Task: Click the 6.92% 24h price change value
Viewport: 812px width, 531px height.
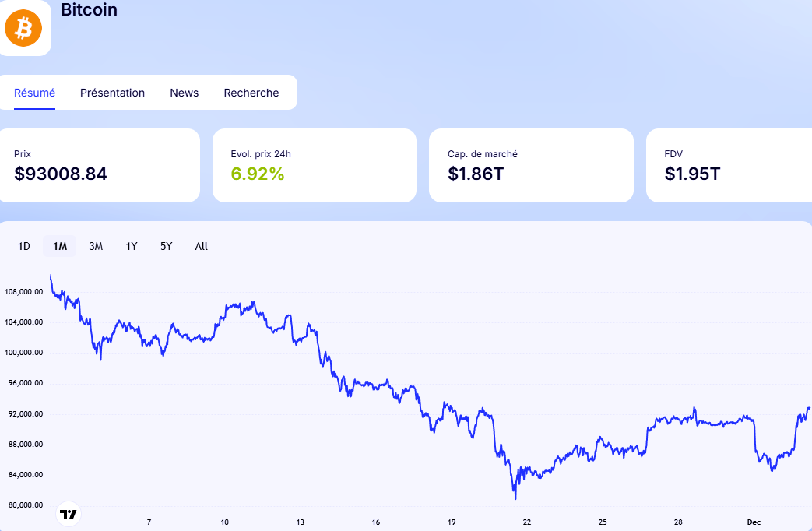Action: point(258,174)
